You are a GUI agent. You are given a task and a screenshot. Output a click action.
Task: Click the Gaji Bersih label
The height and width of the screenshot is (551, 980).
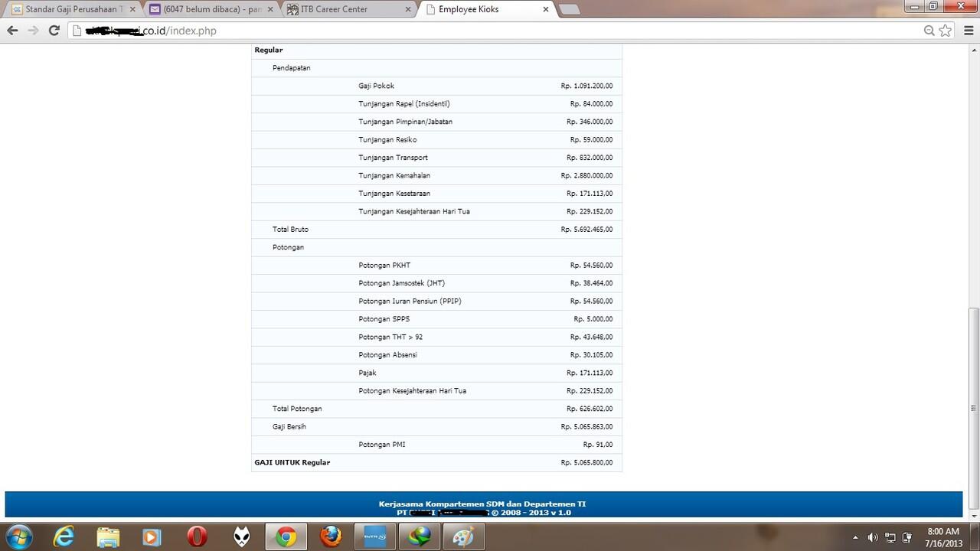coord(289,427)
